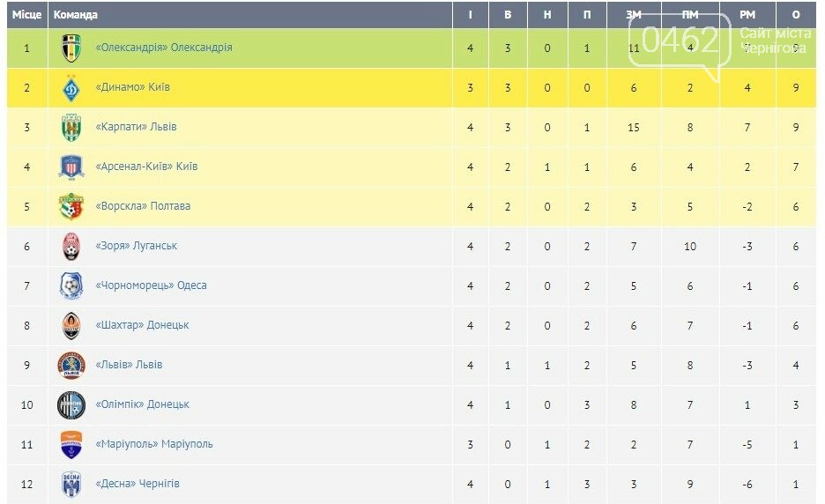Click the Chornomorets Odesa club emblem
The width and height of the screenshot is (825, 504).
[x=71, y=286]
